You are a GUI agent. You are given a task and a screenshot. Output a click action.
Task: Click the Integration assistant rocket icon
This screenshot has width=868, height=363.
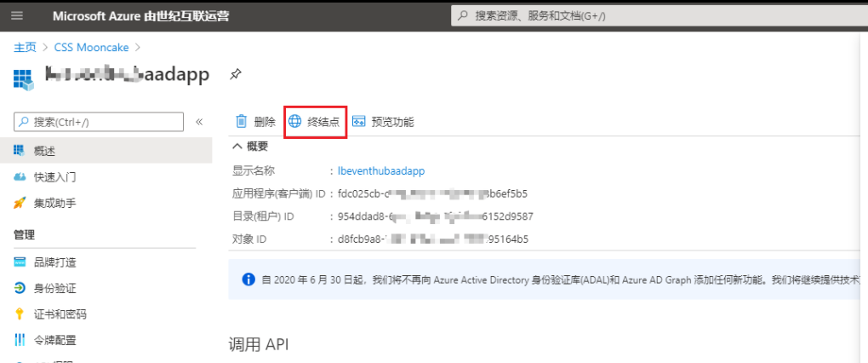click(20, 203)
